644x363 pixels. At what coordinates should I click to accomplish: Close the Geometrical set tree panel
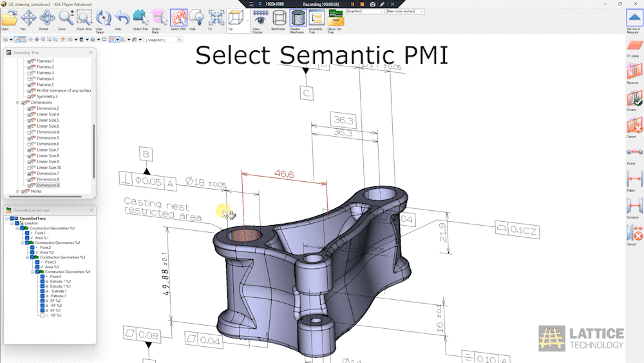pos(91,210)
